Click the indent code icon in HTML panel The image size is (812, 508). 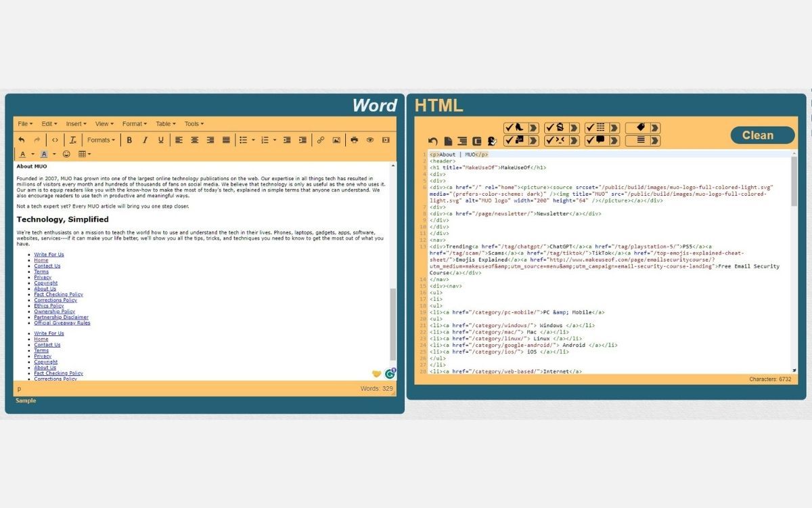(x=462, y=142)
